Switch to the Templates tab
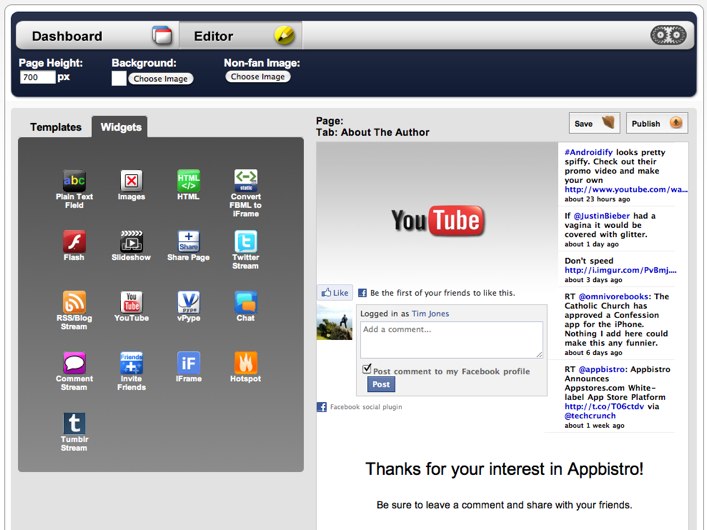This screenshot has width=707, height=530. [x=55, y=127]
